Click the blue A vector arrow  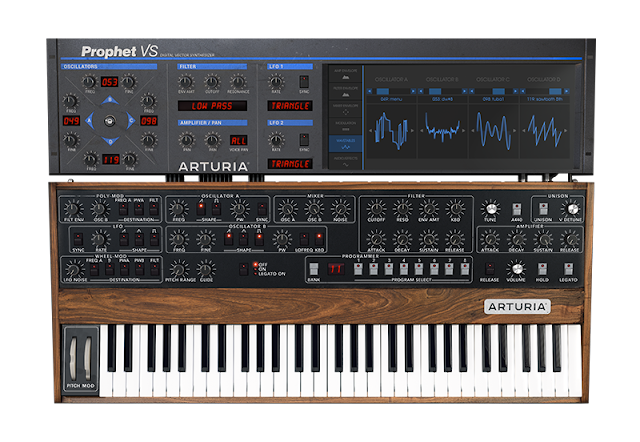(x=90, y=121)
